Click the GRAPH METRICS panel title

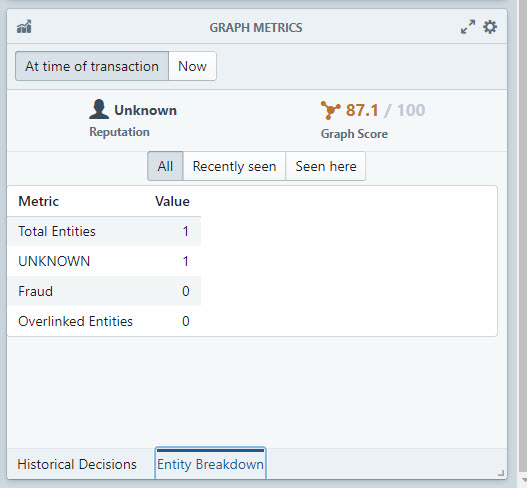point(256,27)
